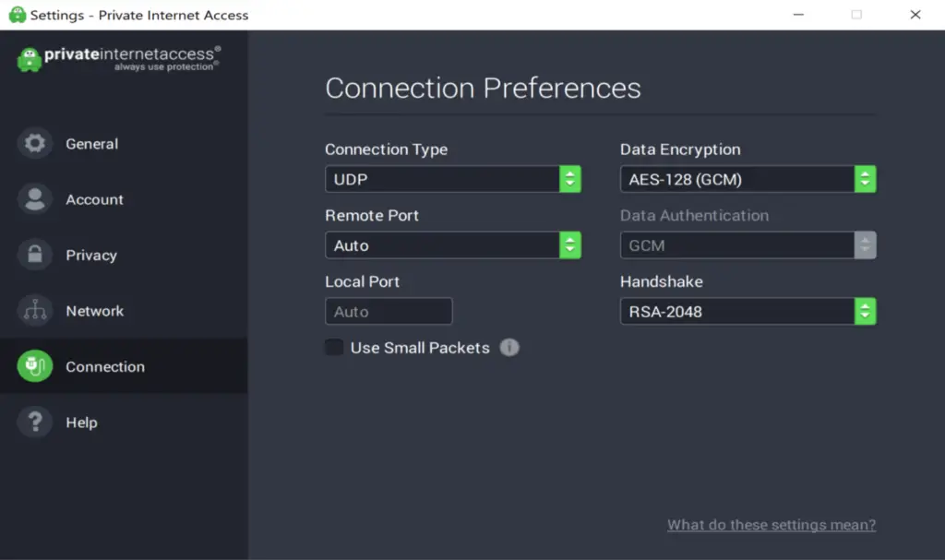Select the Connection settings tab
Screen dimensions: 945x560
124,366
